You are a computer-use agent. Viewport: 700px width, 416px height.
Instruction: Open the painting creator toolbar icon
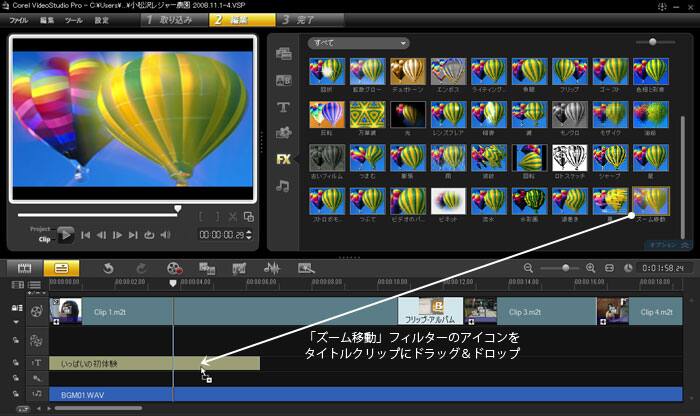[x=239, y=268]
